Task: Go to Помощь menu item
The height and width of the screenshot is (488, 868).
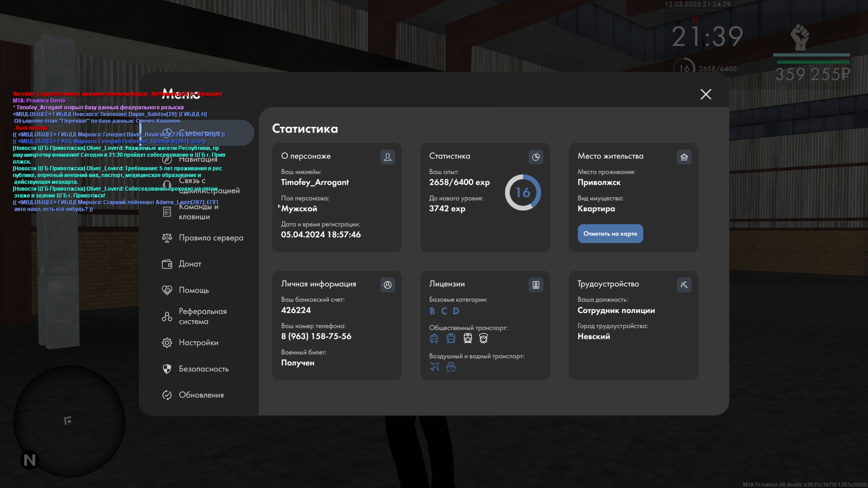Action: 193,290
